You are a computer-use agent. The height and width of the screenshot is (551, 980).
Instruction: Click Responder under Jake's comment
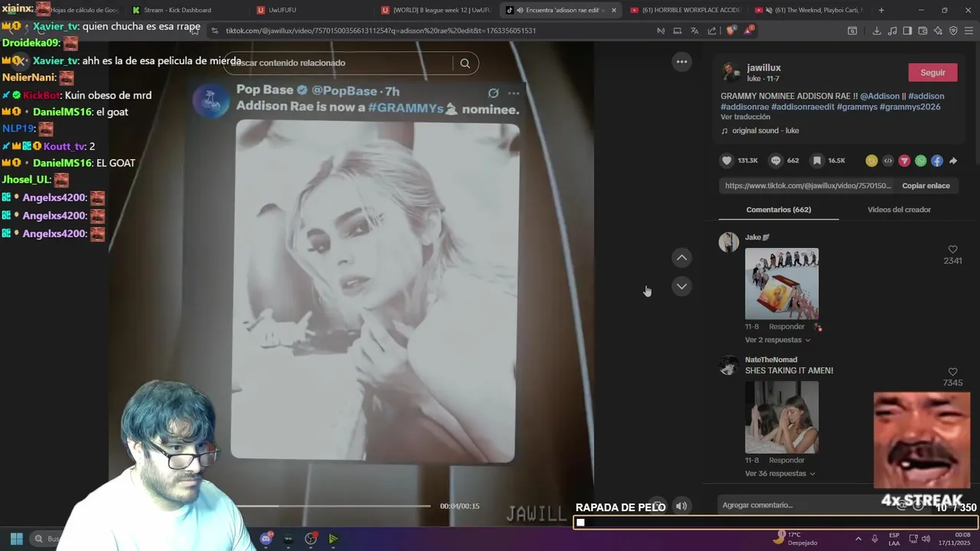pos(786,327)
